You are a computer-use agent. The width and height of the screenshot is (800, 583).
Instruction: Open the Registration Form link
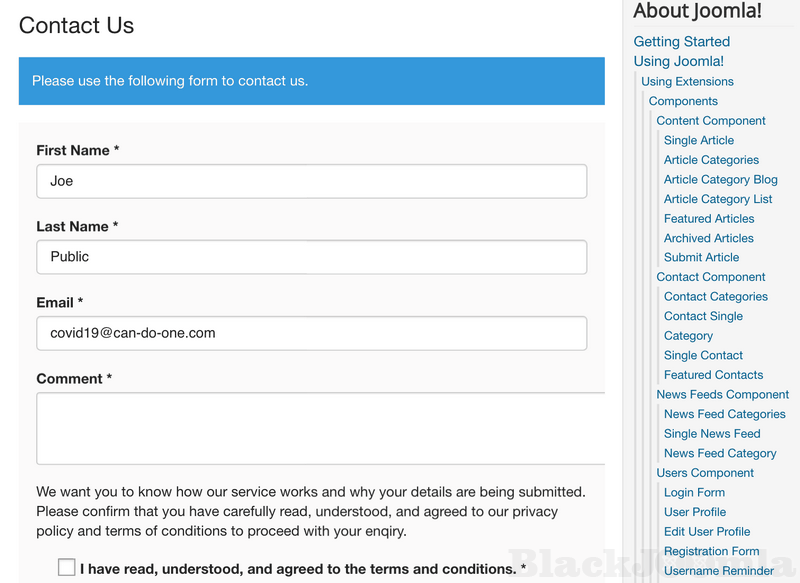(712, 551)
